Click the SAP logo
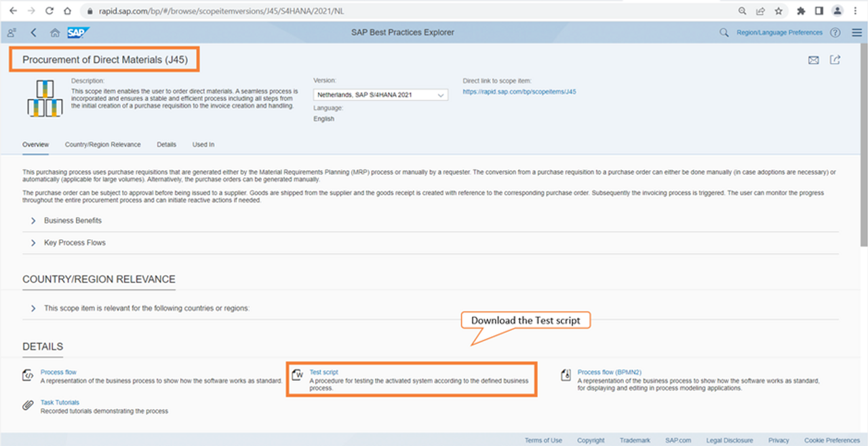The image size is (868, 446). pos(78,33)
